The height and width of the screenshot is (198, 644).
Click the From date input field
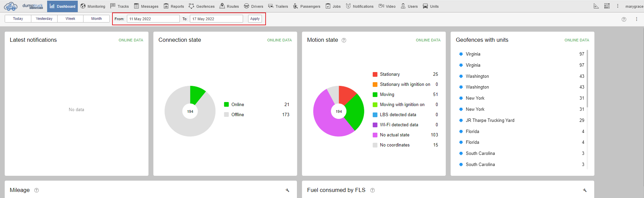point(153,19)
